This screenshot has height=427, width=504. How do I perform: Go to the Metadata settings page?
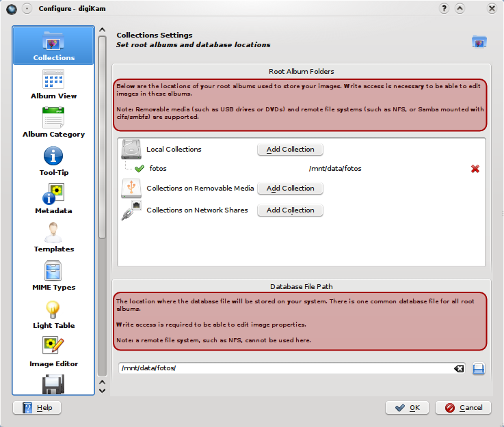[53, 199]
